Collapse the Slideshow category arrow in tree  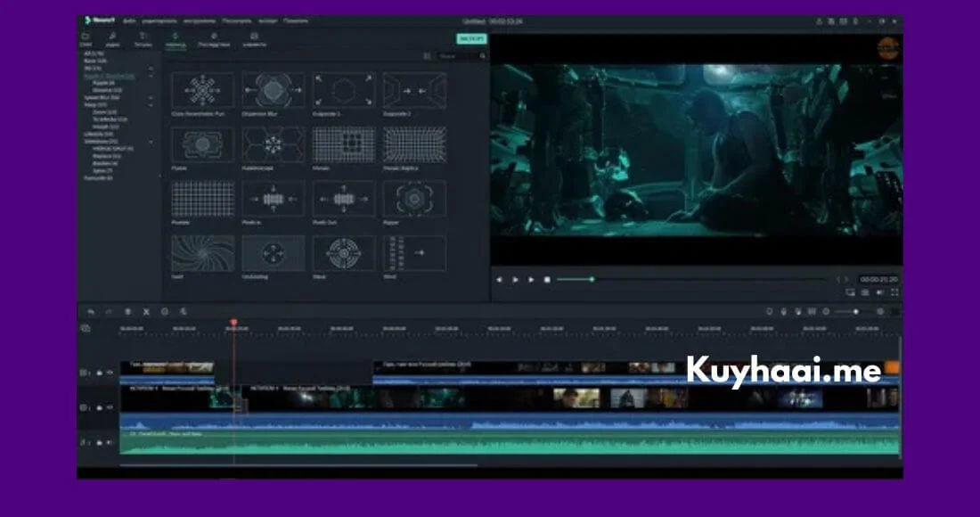(151, 142)
